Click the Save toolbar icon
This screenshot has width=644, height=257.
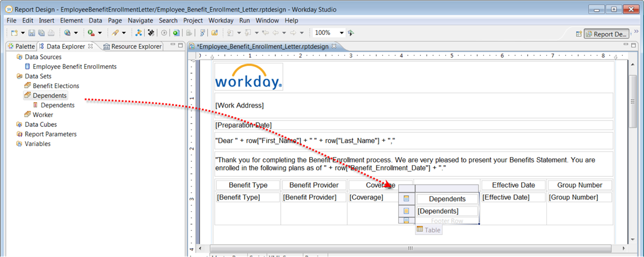[32, 33]
